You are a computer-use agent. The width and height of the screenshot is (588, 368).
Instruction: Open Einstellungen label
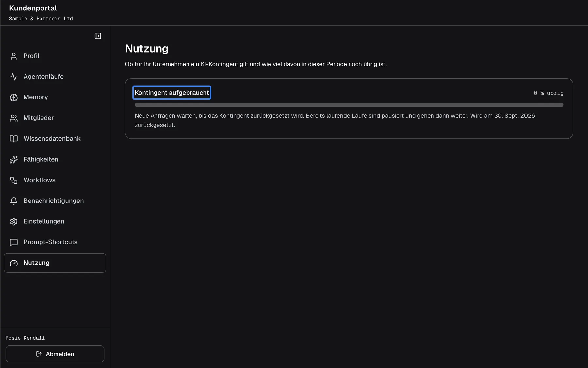click(x=44, y=221)
